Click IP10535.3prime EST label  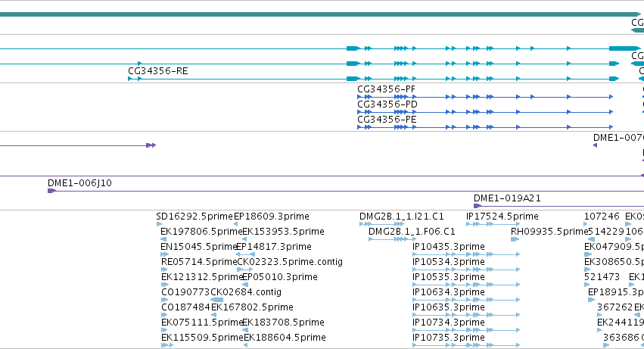pyautogui.click(x=449, y=278)
